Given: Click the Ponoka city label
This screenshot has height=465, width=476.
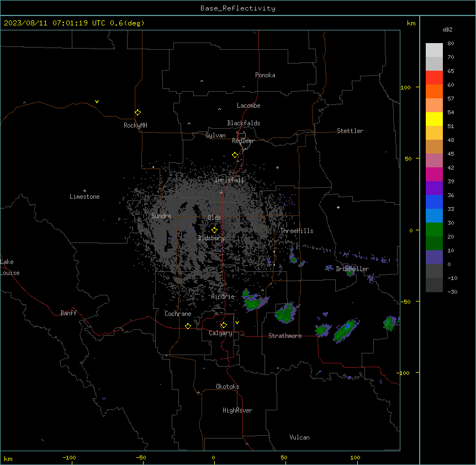Looking at the screenshot, I should 265,75.
